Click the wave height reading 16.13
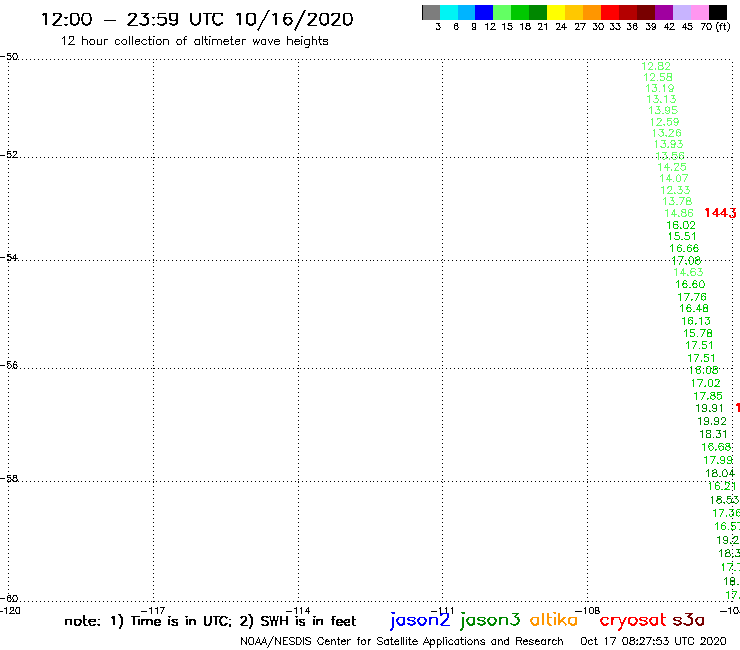Screen dimensions: 740x650 [x=696, y=321]
